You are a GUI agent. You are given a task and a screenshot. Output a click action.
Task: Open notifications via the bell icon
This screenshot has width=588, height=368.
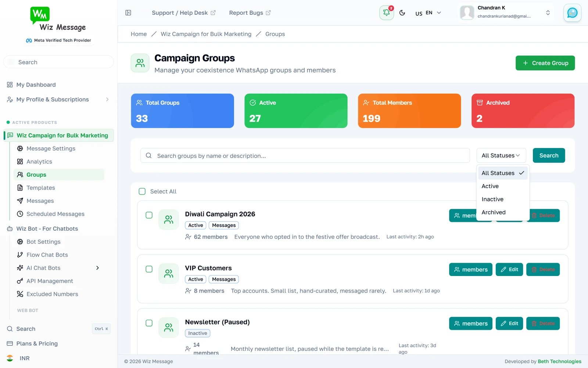386,13
